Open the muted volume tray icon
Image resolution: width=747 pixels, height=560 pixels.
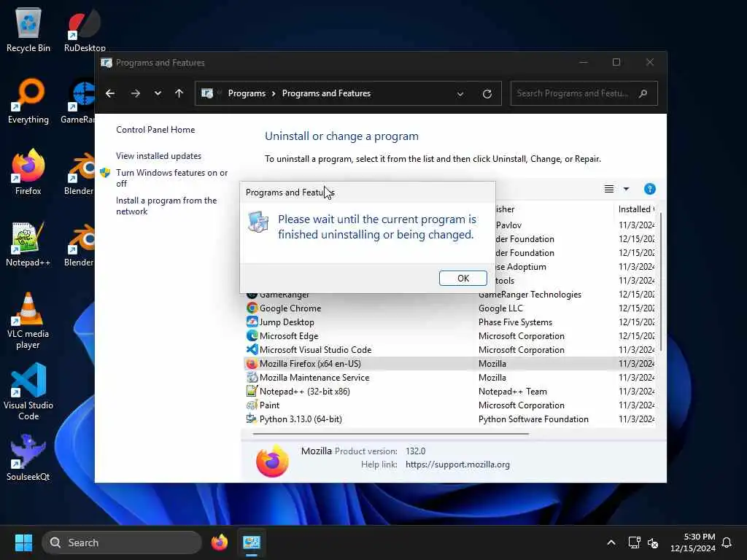click(653, 542)
